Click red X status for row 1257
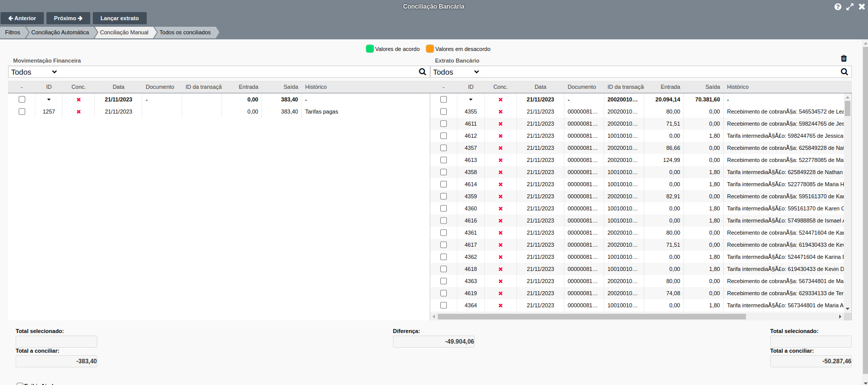This screenshot has height=385, width=868. tap(79, 112)
